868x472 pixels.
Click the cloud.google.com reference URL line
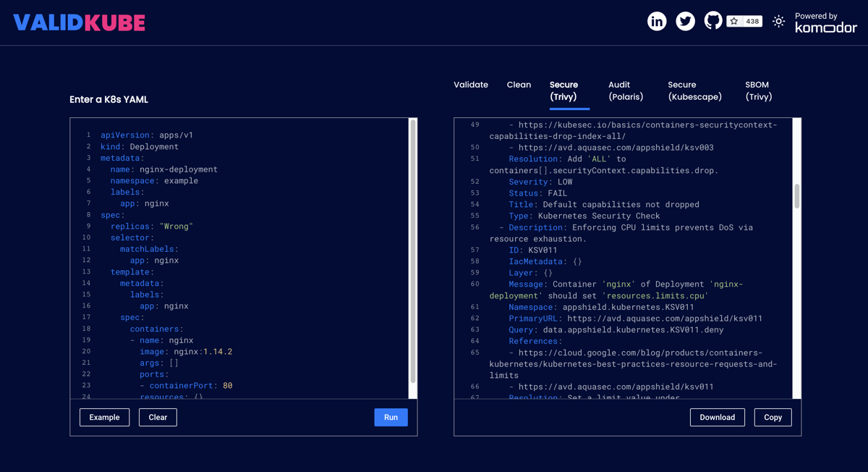coord(633,364)
